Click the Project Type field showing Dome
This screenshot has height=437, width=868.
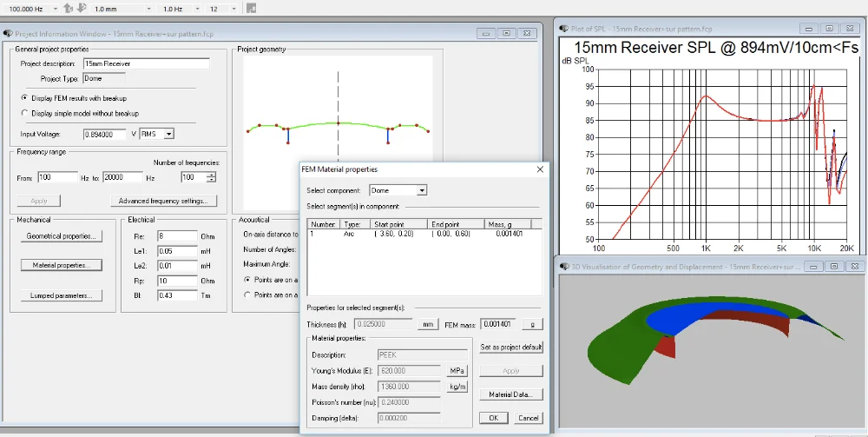[104, 79]
